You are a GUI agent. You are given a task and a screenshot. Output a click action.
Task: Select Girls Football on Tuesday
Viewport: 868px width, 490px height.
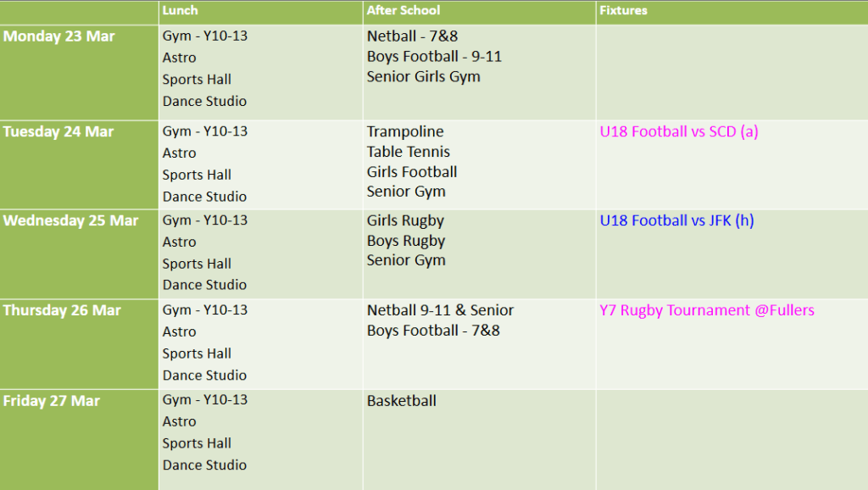[x=412, y=172]
